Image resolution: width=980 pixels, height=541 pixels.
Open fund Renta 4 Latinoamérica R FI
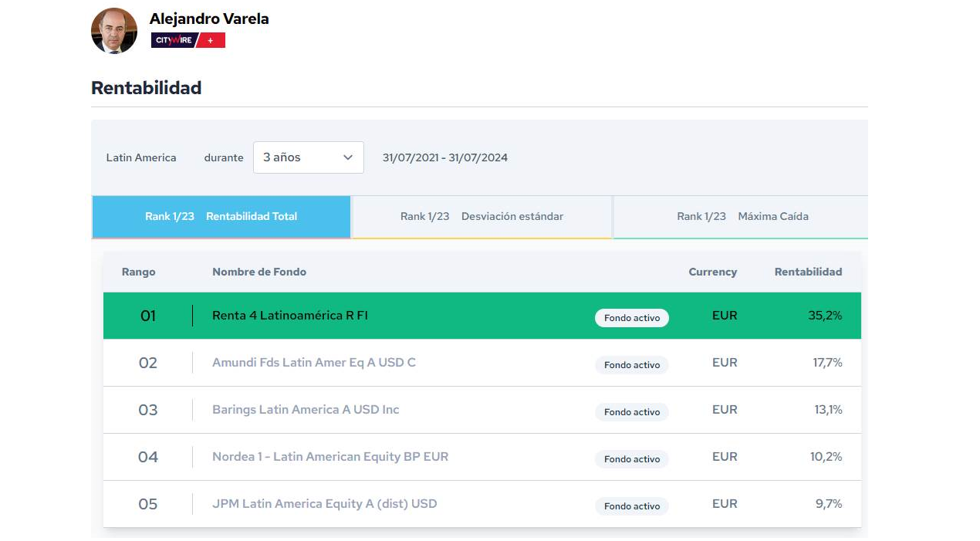290,316
